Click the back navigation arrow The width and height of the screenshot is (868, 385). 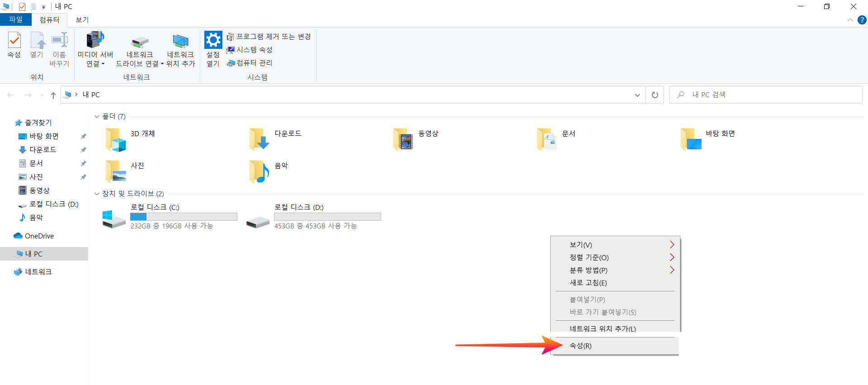[11, 95]
